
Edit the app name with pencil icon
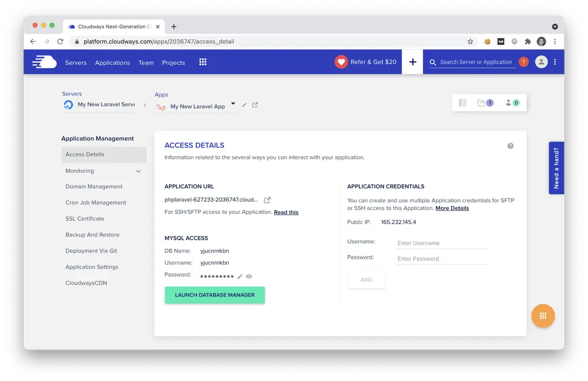pyautogui.click(x=244, y=105)
